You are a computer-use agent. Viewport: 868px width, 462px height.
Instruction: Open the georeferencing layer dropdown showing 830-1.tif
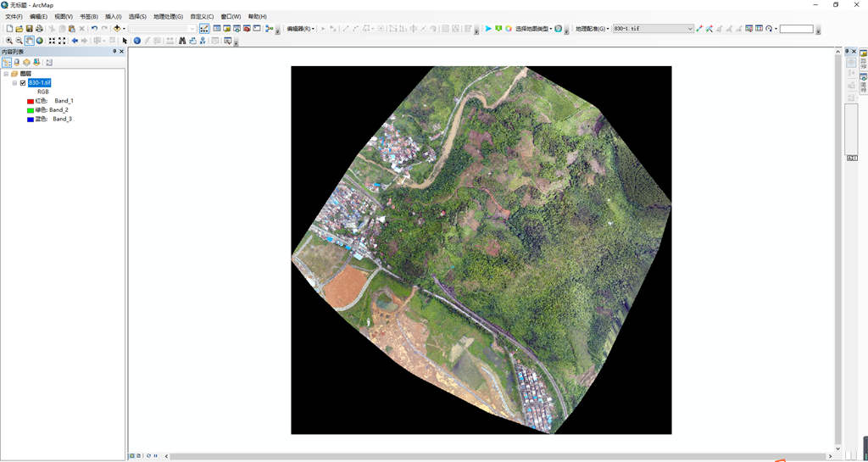[689, 29]
